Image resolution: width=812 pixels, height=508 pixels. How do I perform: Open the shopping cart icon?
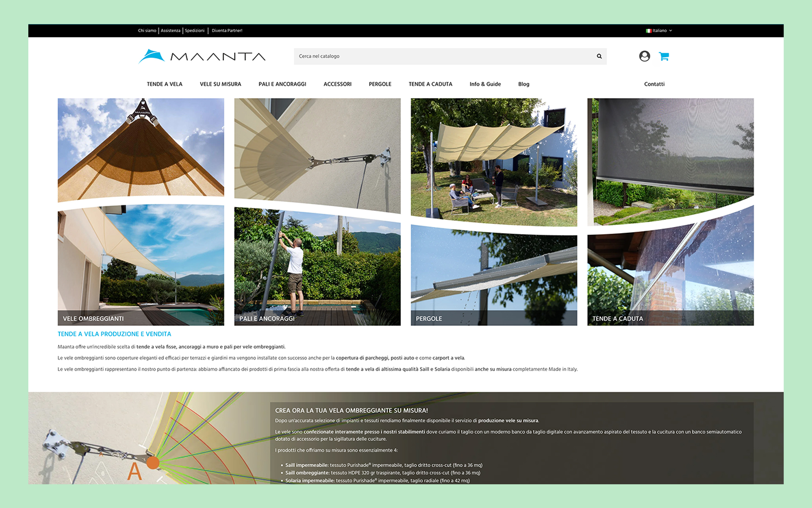664,56
